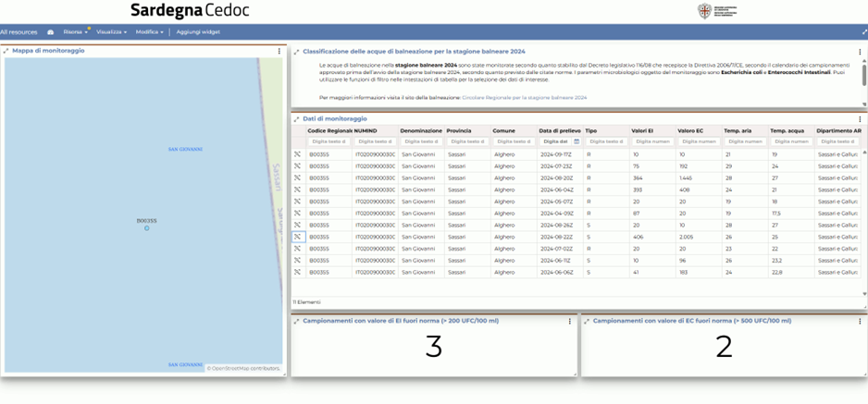
Task: Open the options menu of the EI fuori norma widget
Action: (x=570, y=322)
